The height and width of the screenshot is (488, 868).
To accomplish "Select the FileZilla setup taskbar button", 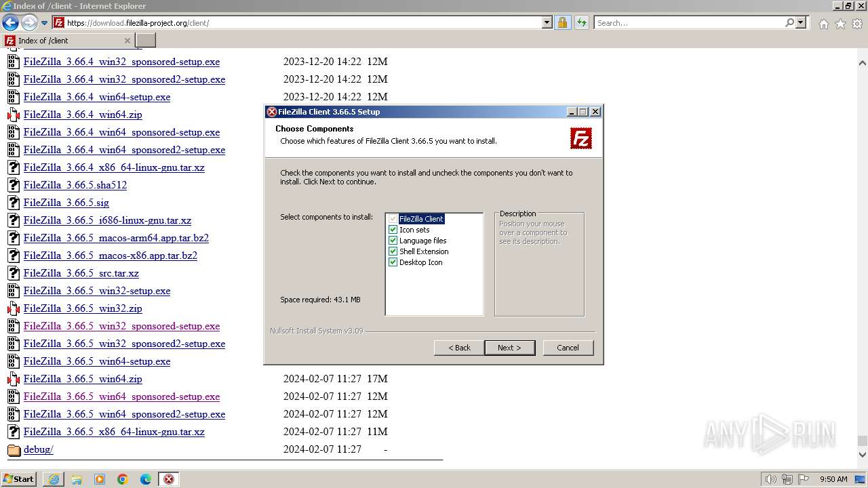I will click(x=169, y=479).
